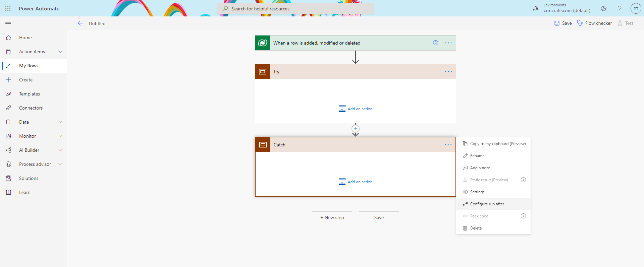This screenshot has width=644, height=267.
Task: Click the back arrow next to Untitled
Action: pos(80,23)
